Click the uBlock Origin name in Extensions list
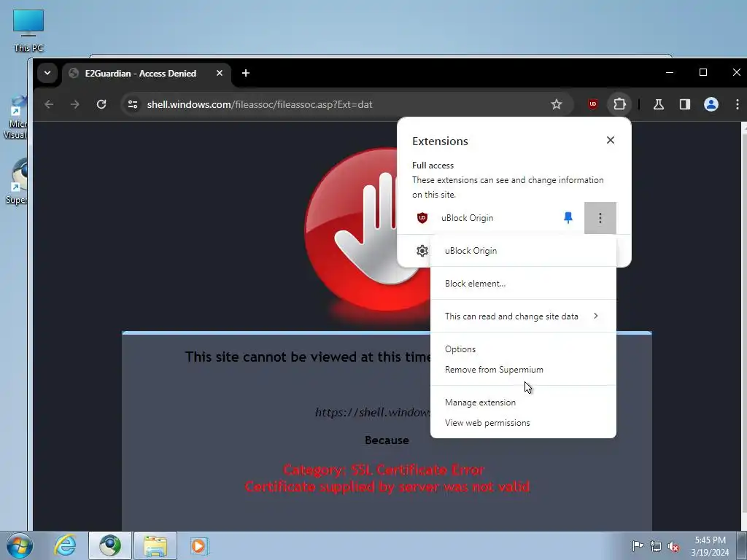The image size is (747, 560). coord(467,217)
